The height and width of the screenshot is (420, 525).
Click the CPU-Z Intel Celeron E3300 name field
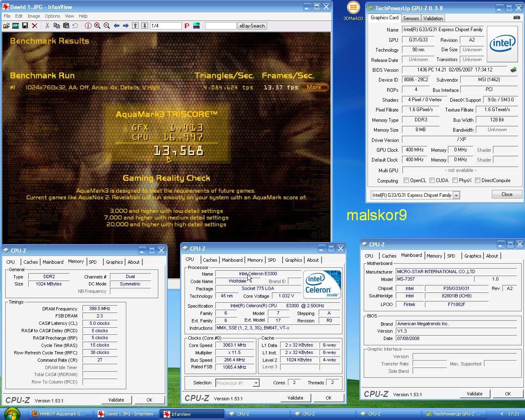point(258,274)
